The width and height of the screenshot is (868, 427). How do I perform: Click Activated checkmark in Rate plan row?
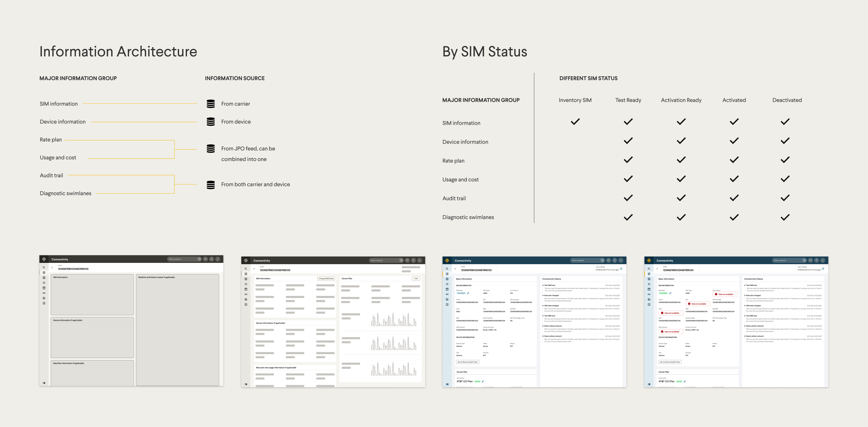(734, 160)
